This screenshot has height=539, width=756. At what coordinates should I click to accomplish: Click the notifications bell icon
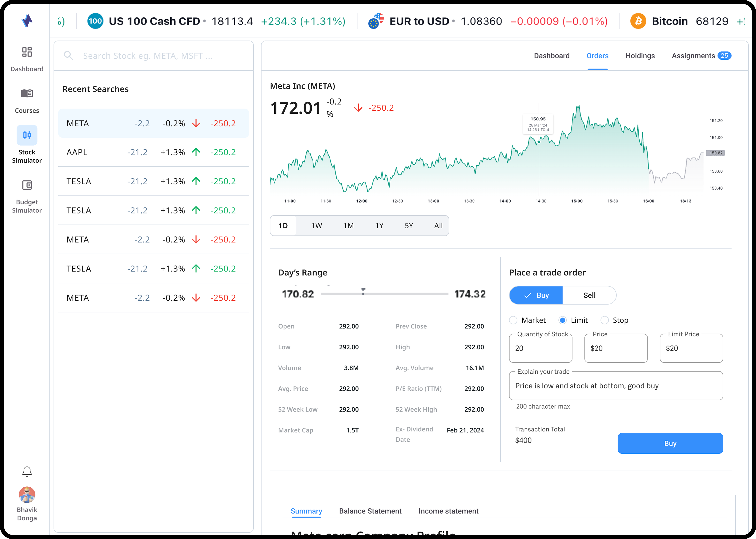point(27,472)
